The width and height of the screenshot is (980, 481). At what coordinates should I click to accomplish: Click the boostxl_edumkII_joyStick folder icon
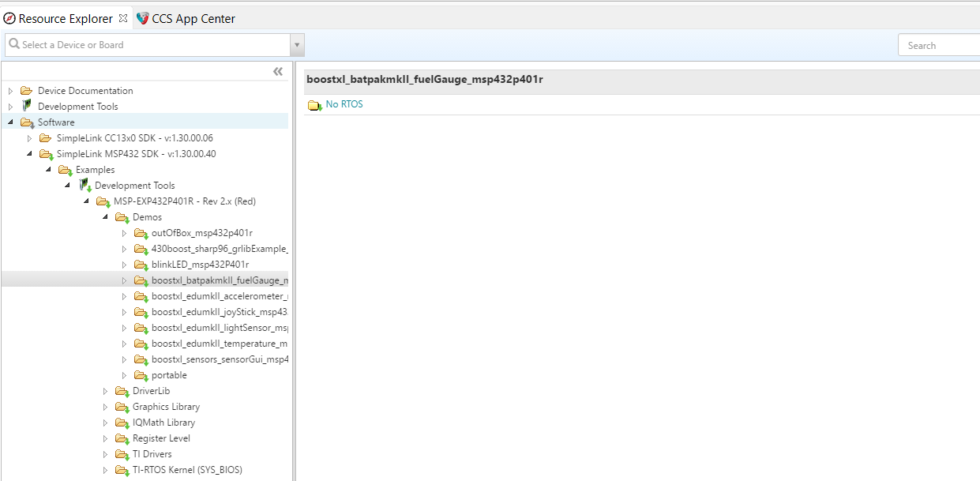coord(141,312)
